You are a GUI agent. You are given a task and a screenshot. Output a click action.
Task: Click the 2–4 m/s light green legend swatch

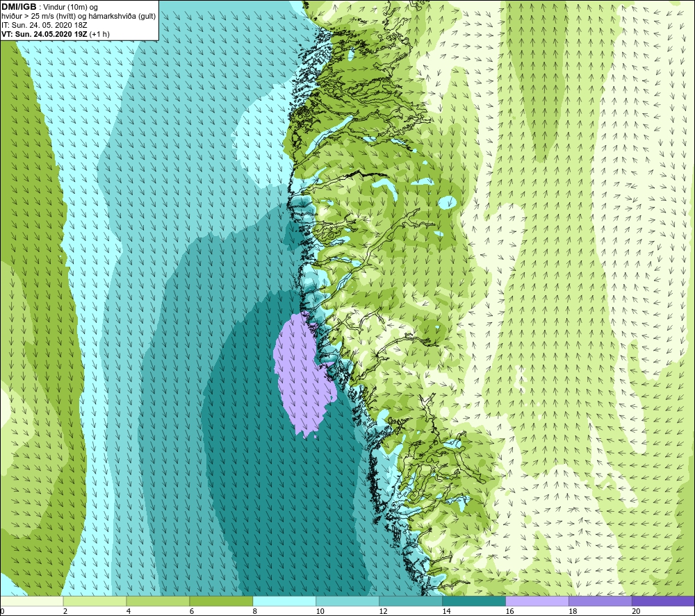point(95,601)
